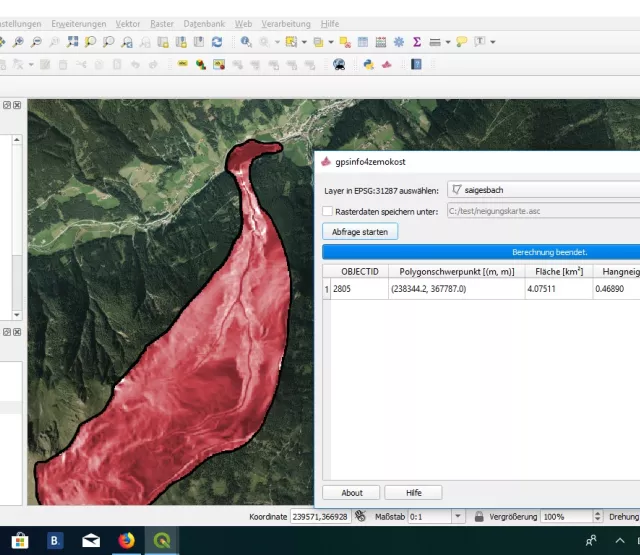Viewport: 640px width, 555px height.
Task: Click the Refresh map canvas icon
Action: (x=216, y=42)
